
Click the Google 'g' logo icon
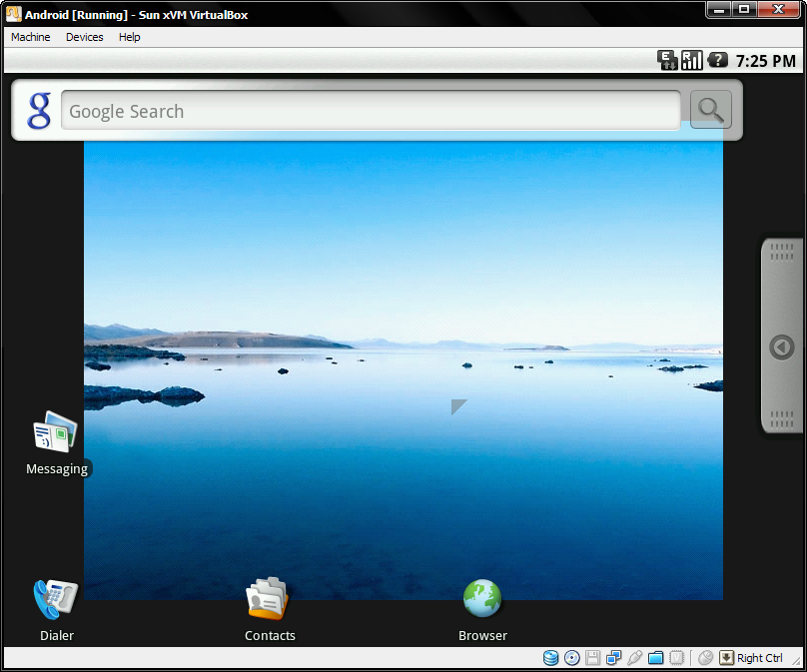pyautogui.click(x=39, y=111)
